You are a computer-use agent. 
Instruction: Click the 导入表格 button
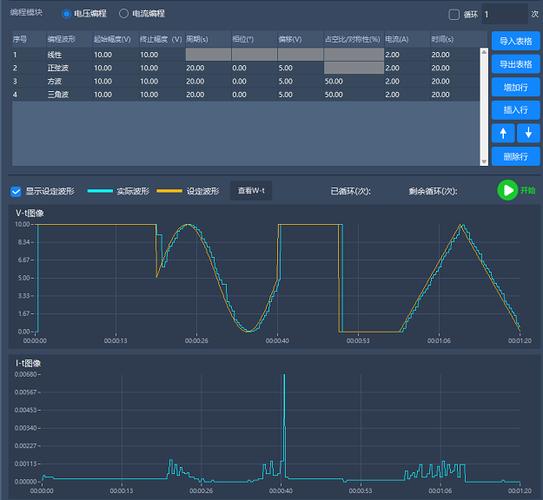[x=516, y=41]
